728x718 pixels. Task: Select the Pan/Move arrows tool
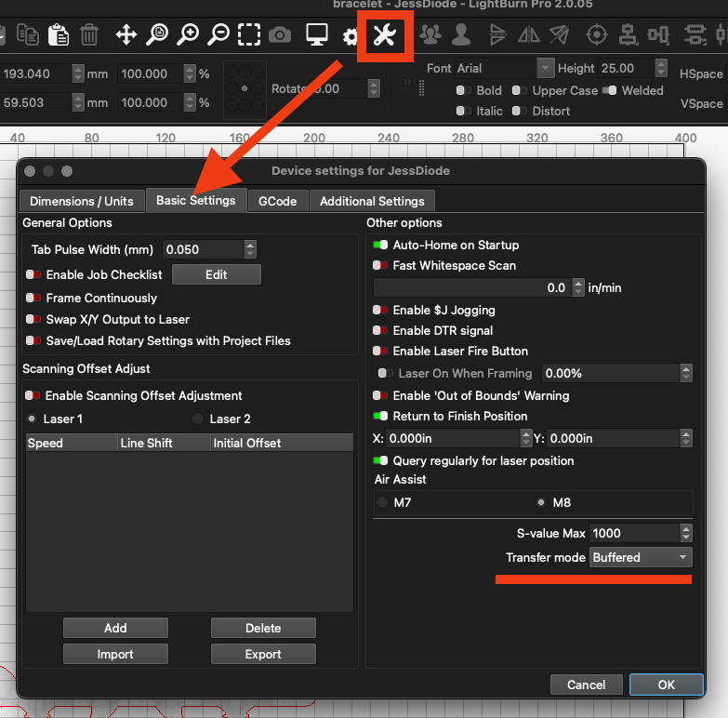point(126,36)
